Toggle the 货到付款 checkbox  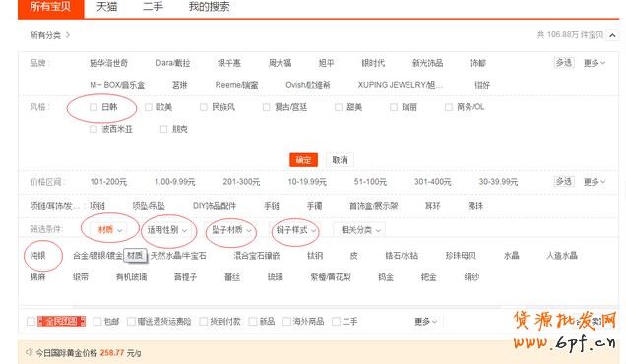tap(203, 321)
